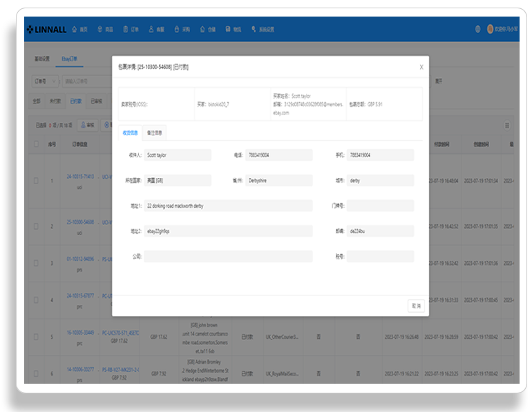Click the country field 英国 [GB]
Viewport: 532px width, 412px height.
pos(178,181)
